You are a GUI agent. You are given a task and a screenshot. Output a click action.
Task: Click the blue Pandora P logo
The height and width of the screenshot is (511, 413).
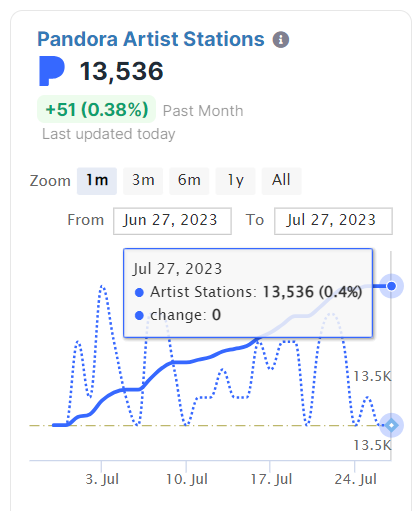pos(52,71)
